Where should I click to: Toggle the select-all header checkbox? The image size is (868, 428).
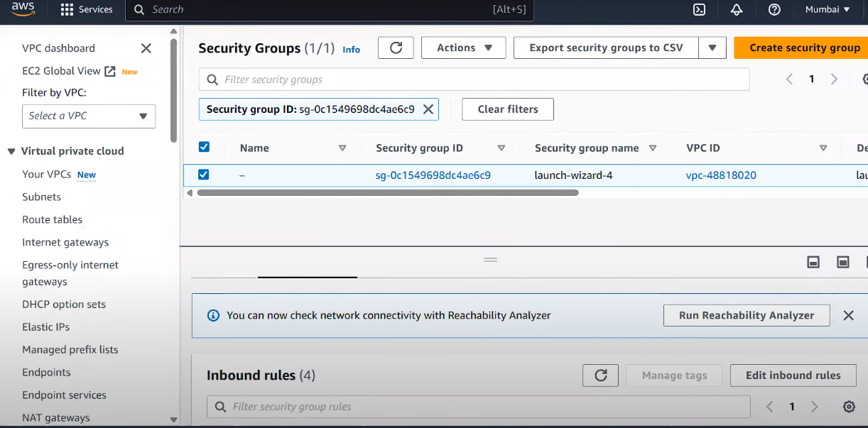point(204,147)
